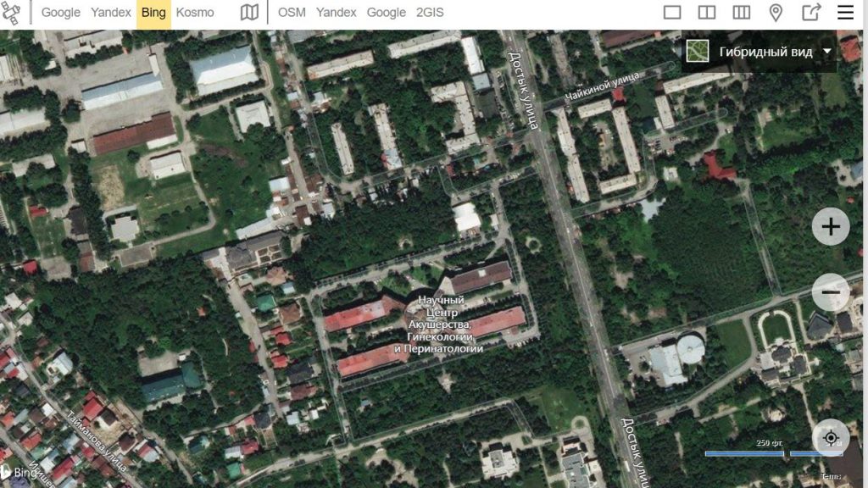Switch to single-pane map layout

tap(672, 12)
